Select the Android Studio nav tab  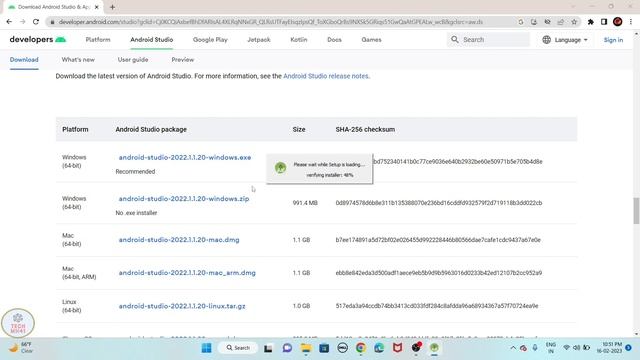[x=152, y=40]
